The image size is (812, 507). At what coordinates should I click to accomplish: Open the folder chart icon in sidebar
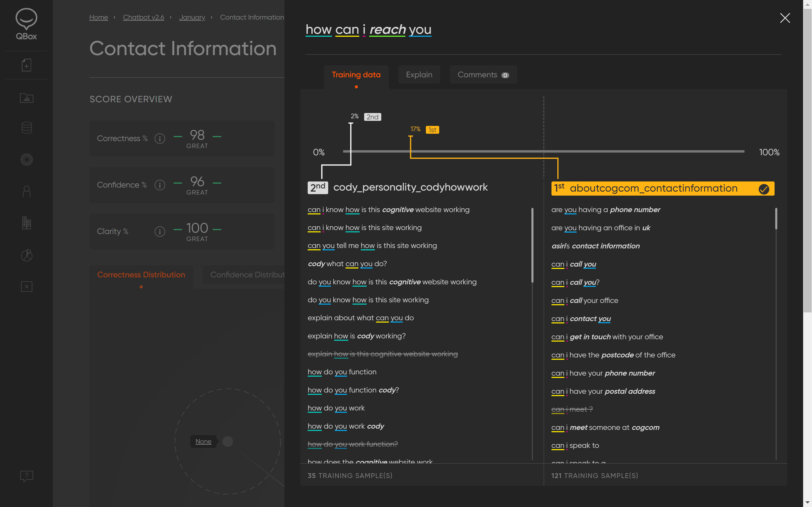pyautogui.click(x=26, y=98)
